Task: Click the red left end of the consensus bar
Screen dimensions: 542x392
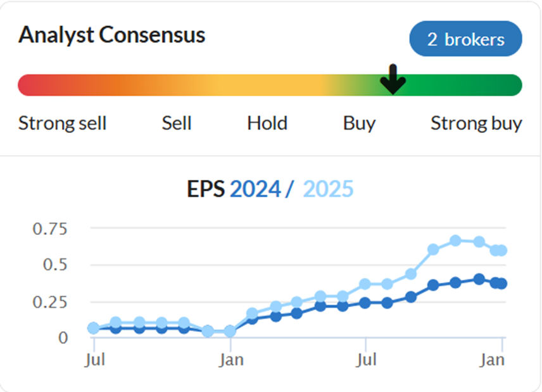Action: (x=27, y=85)
